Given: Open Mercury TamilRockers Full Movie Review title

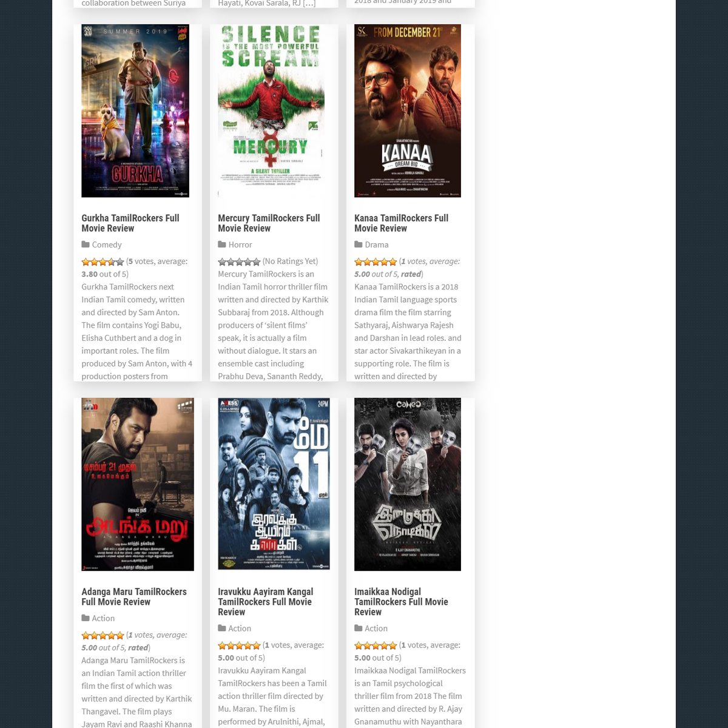Looking at the screenshot, I should (269, 223).
